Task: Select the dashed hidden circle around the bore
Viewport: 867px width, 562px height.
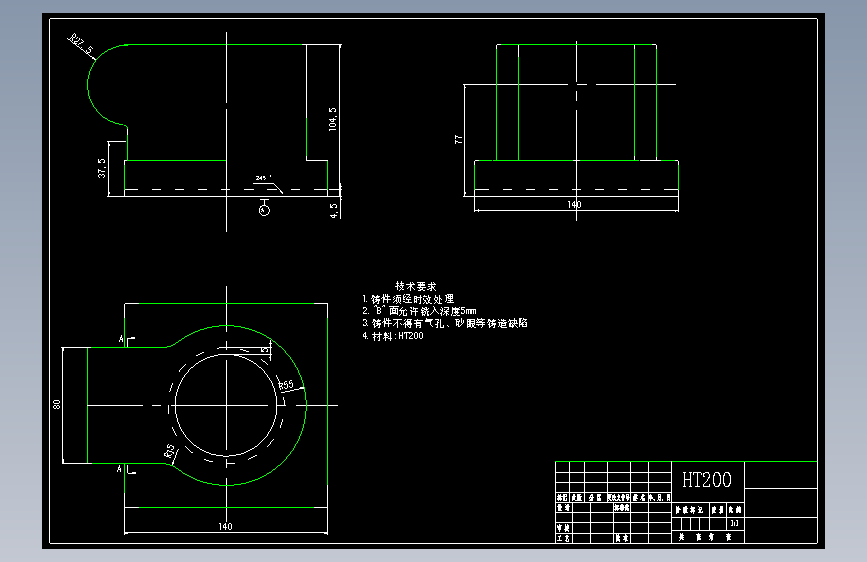Action: click(x=226, y=405)
